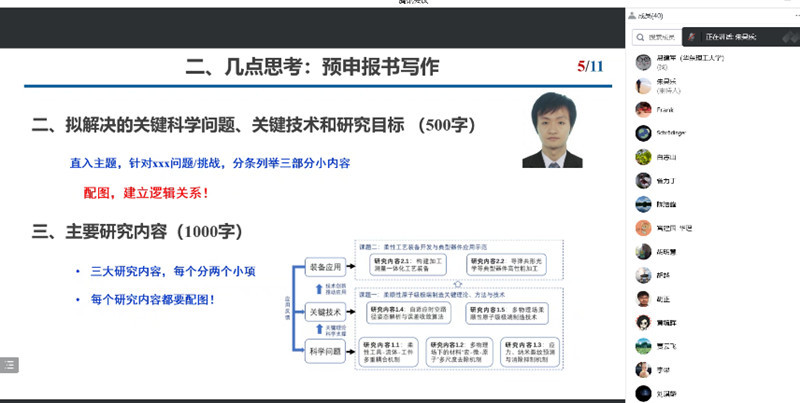Screen dimensions: 800x403
Task: Click the first participant's avatar in list
Action: coord(644,62)
